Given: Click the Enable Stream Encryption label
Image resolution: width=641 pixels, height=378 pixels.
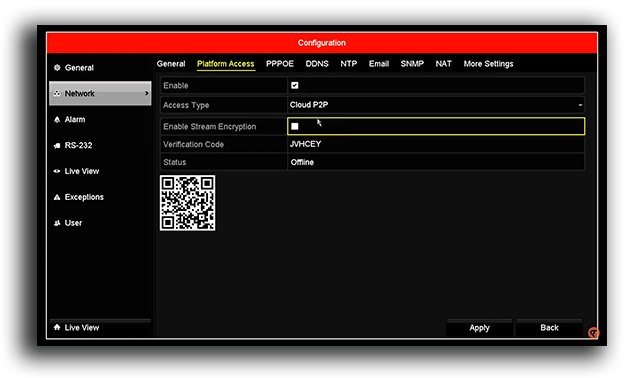Looking at the screenshot, I should point(210,127).
